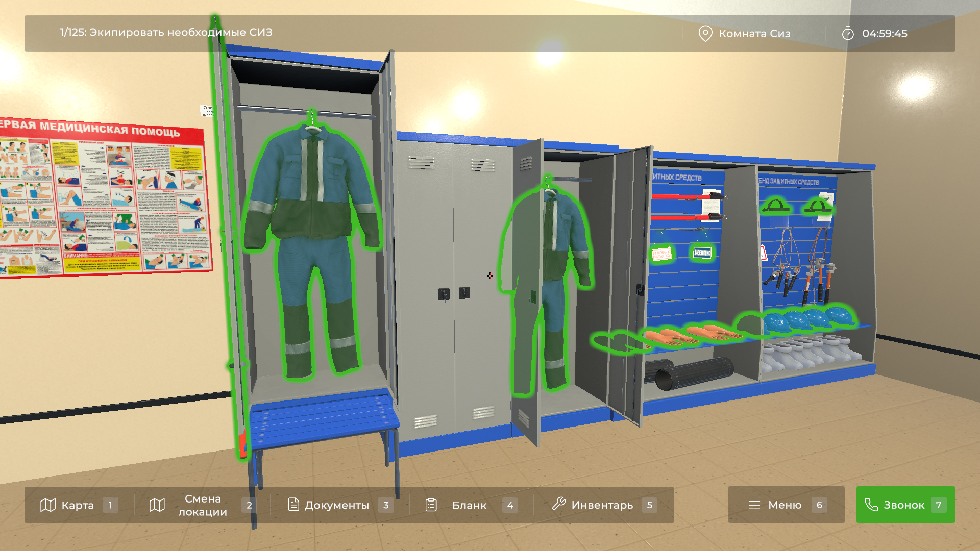
Task: Click the hamburger Меню icon
Action: click(754, 505)
